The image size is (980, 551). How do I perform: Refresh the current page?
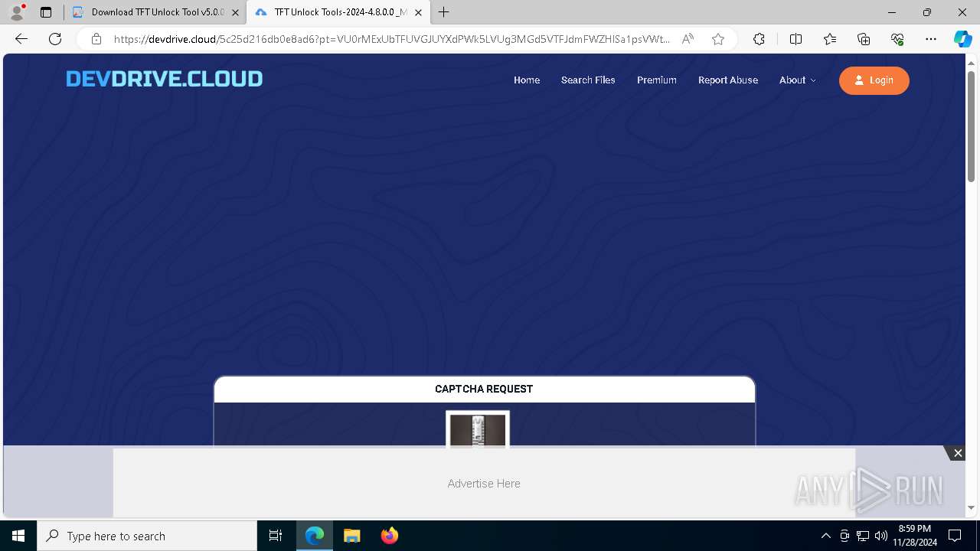(55, 39)
